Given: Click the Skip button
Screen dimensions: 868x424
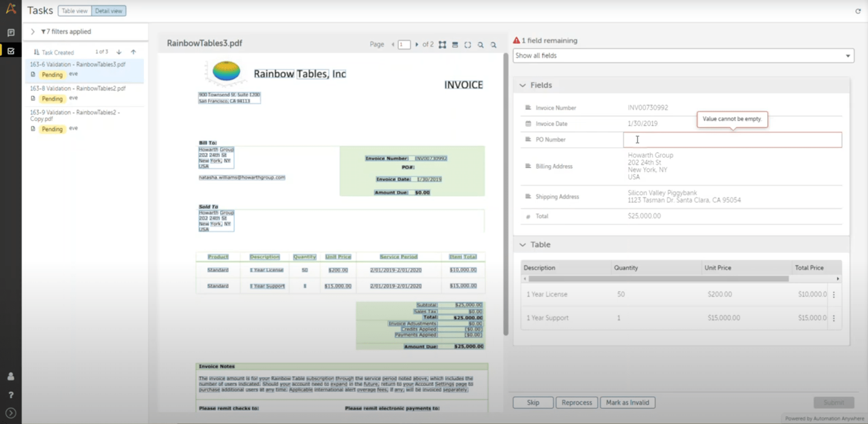Looking at the screenshot, I should [533, 402].
